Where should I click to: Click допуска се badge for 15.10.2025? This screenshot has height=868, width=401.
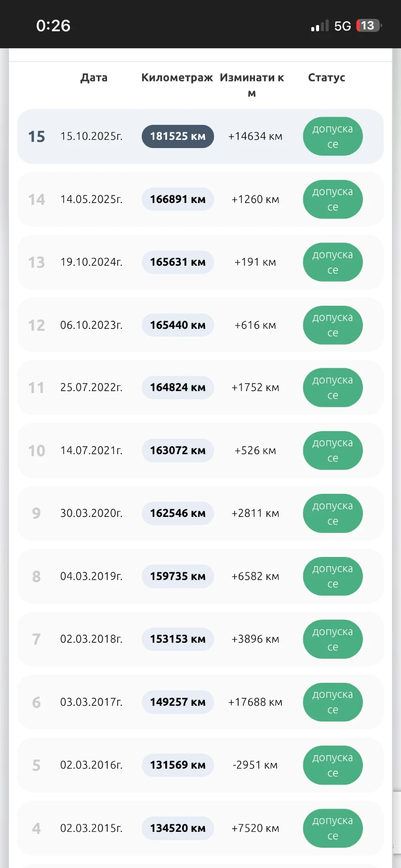point(333,136)
